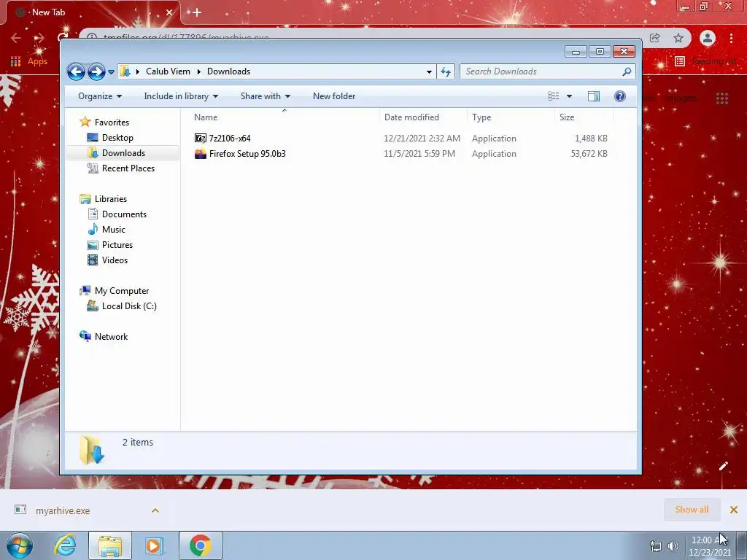Viewport: 747px width, 560px height.
Task: Change your view using the view icon
Action: point(553,96)
